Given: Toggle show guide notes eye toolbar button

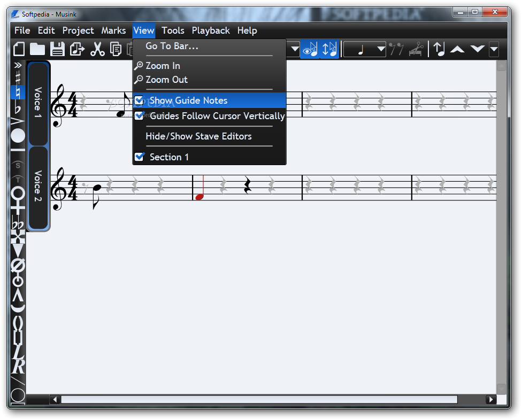Looking at the screenshot, I should coord(310,49).
